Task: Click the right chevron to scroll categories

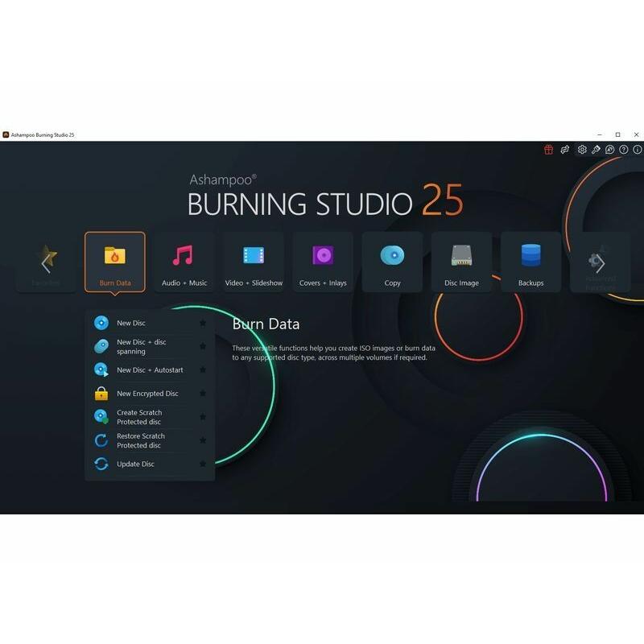Action: pyautogui.click(x=600, y=263)
